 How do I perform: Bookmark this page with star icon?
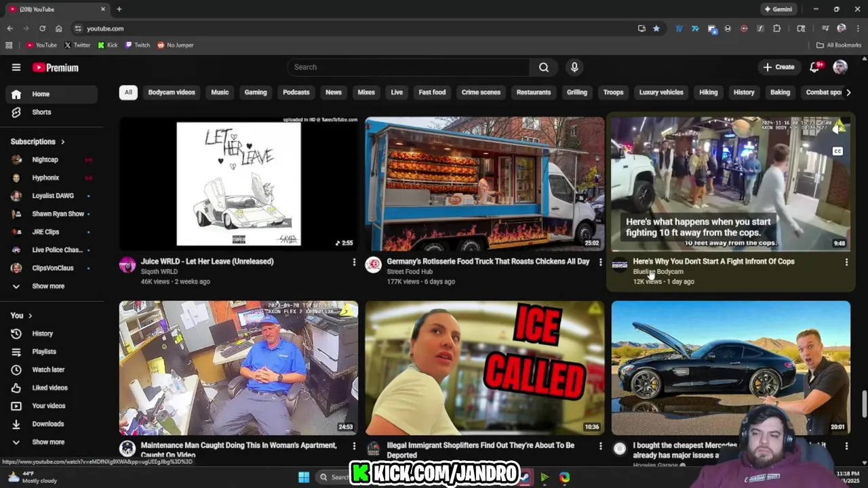point(656,28)
